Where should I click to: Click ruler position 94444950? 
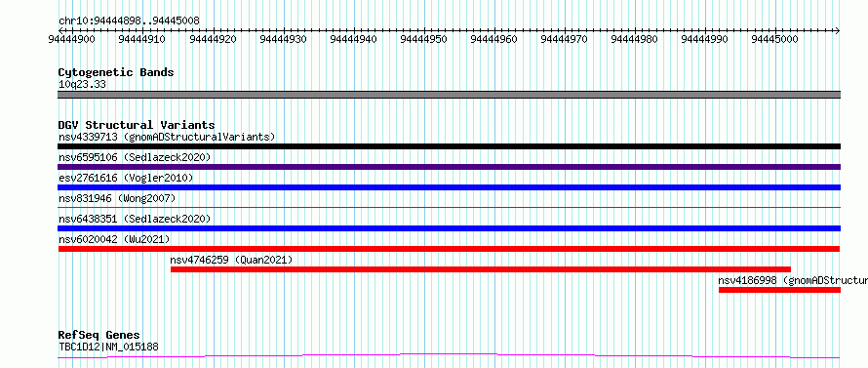(x=423, y=39)
